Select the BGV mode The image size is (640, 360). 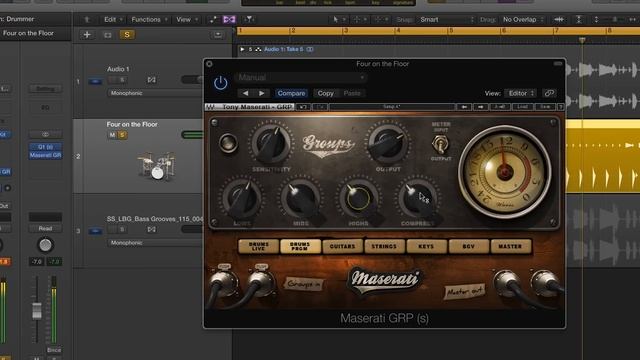pos(468,247)
